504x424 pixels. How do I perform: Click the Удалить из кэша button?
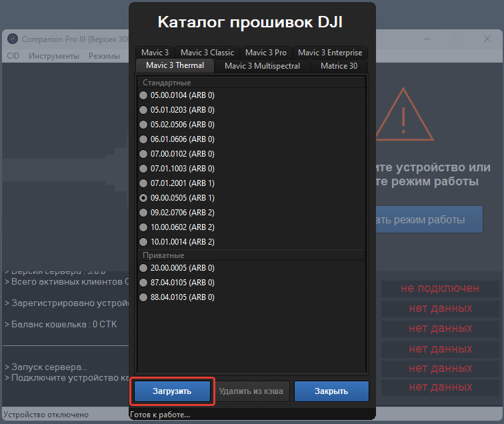(251, 391)
